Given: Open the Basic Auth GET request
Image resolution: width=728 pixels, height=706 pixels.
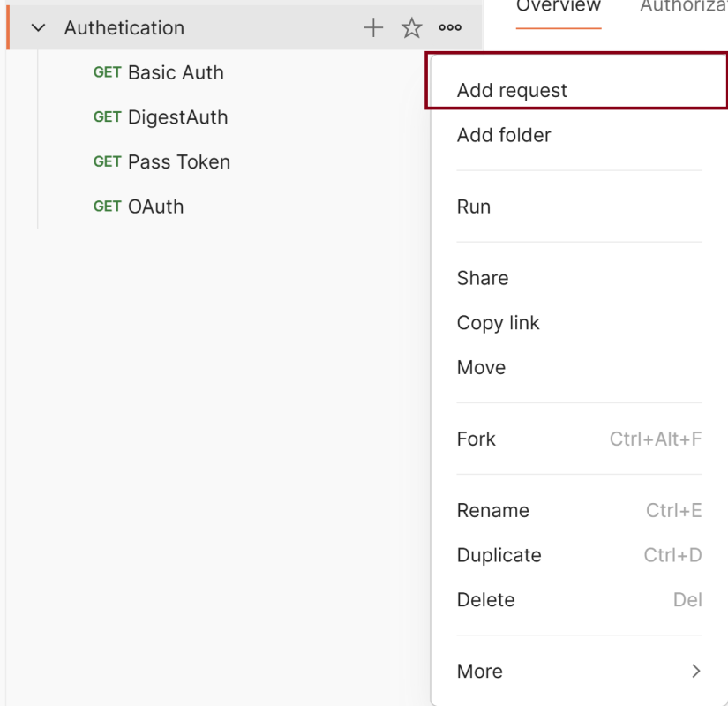Looking at the screenshot, I should click(x=175, y=72).
